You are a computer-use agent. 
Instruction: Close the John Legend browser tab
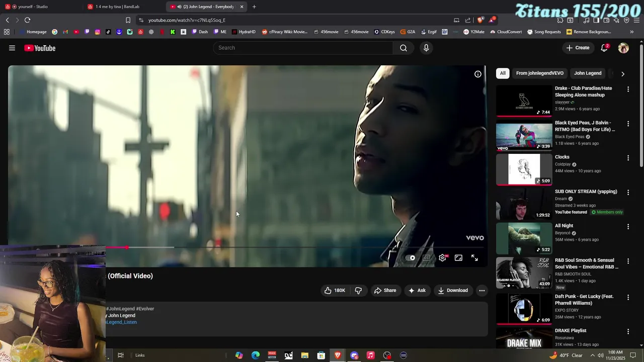coord(242,7)
